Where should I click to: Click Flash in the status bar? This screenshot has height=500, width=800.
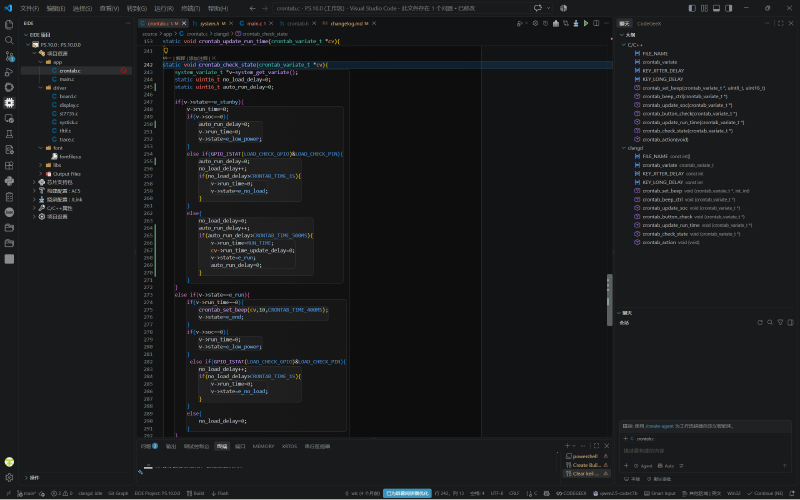click(220, 493)
